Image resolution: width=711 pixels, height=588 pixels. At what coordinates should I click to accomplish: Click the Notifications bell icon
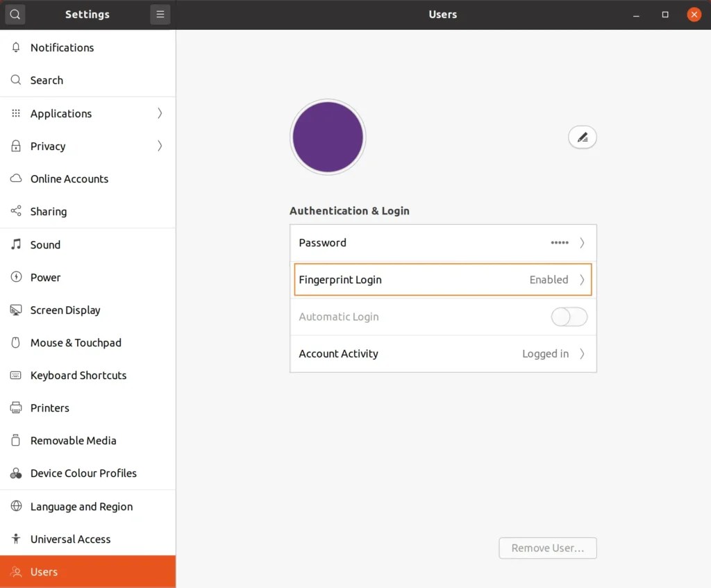point(15,47)
